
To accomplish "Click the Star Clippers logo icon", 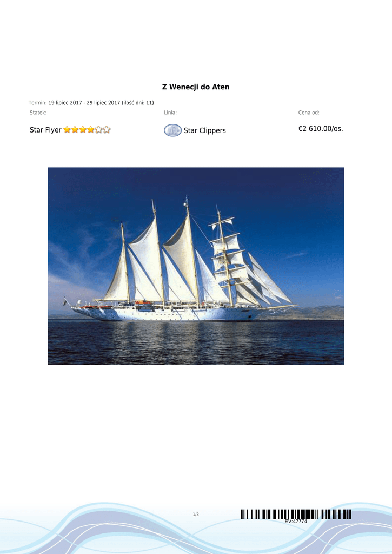I will pyautogui.click(x=172, y=130).
